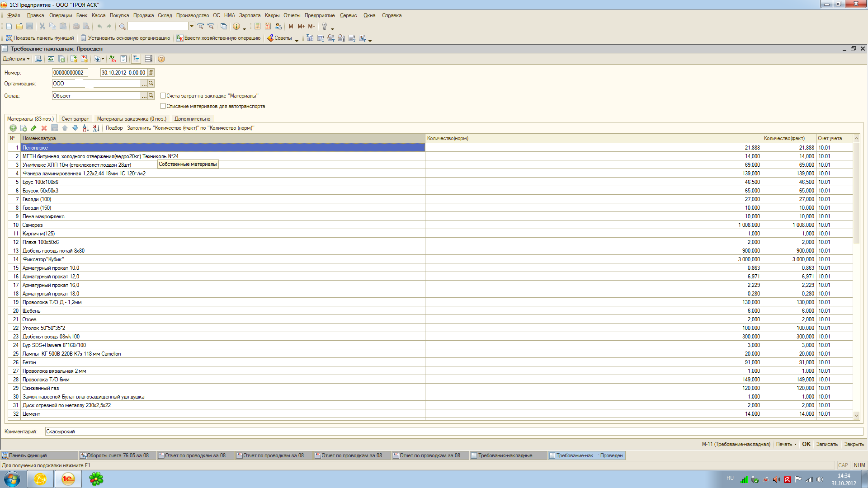Check Списание материалов для автотранспорта
Screen dimensions: 868x488
click(163, 106)
